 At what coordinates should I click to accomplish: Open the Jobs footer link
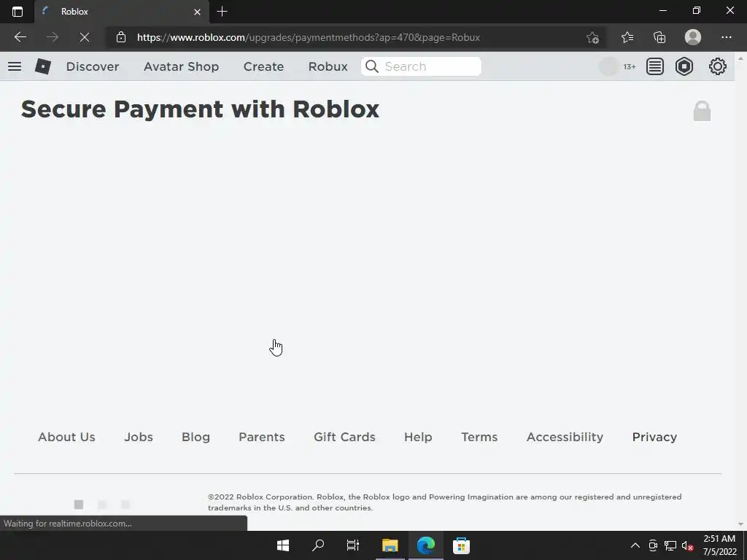(139, 437)
